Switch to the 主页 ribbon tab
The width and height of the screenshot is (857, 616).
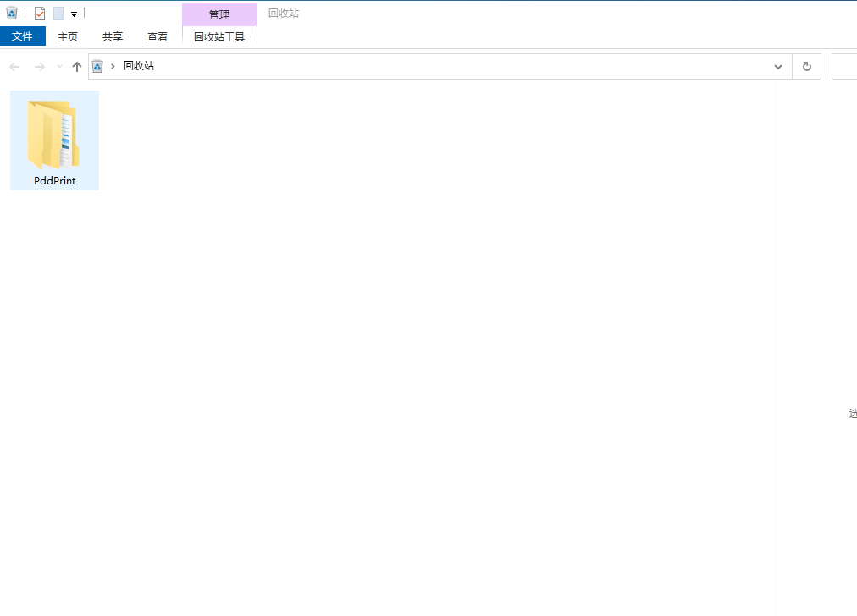[68, 36]
